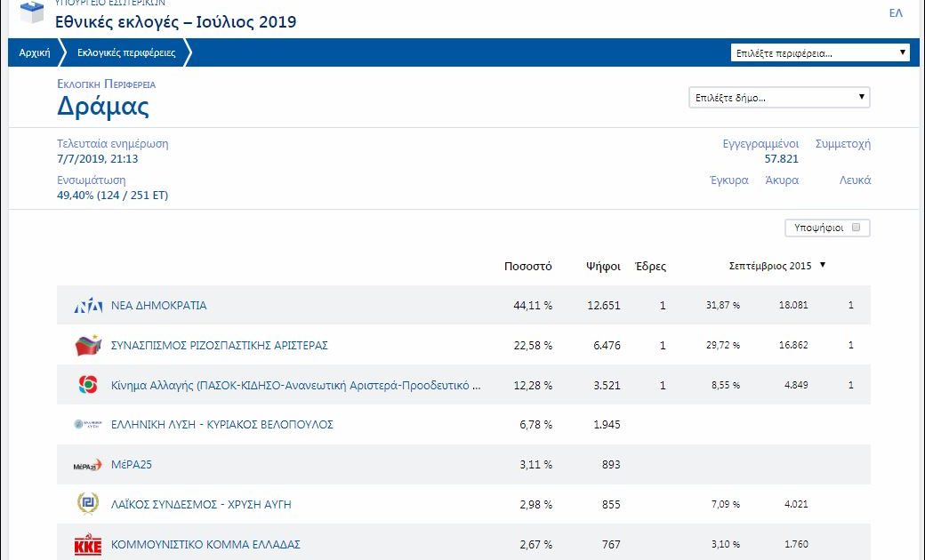Click the ballot box site logo
925x560 pixels.
click(32, 12)
